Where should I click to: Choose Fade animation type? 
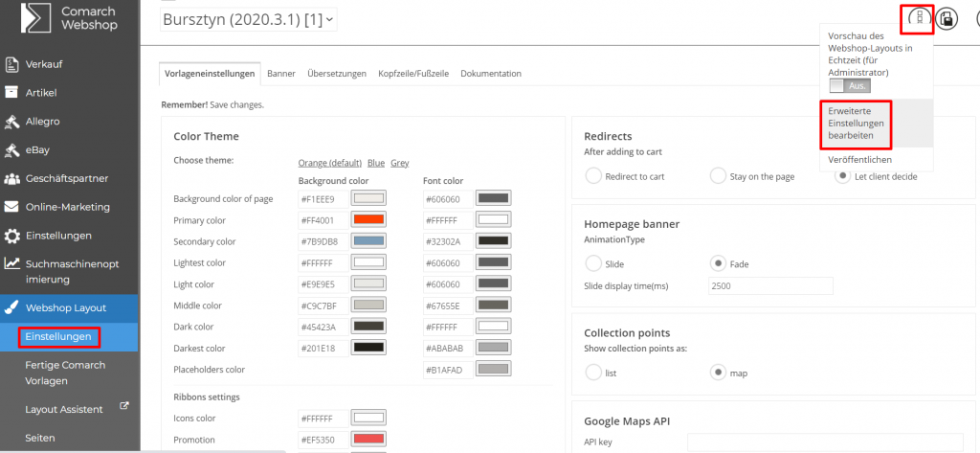click(x=718, y=264)
